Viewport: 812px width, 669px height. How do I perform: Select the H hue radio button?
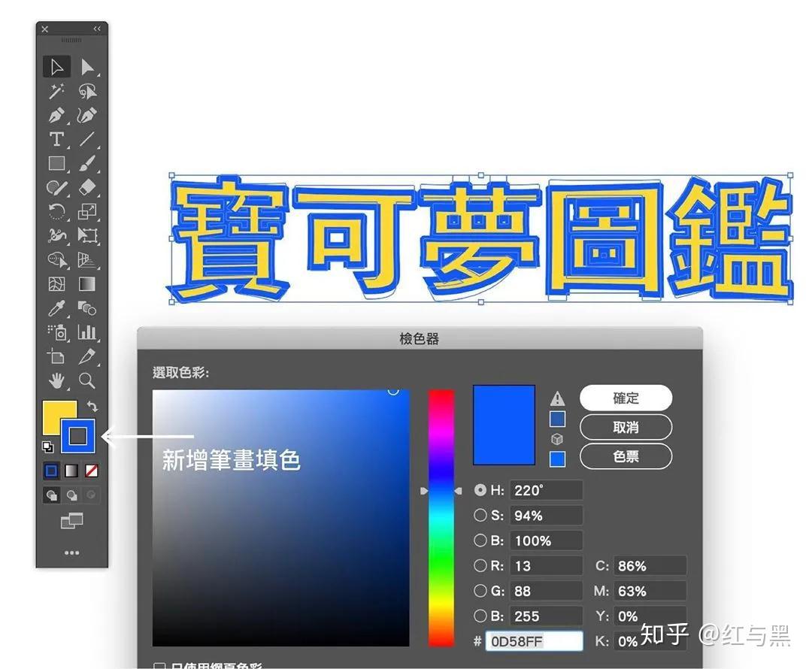click(480, 490)
